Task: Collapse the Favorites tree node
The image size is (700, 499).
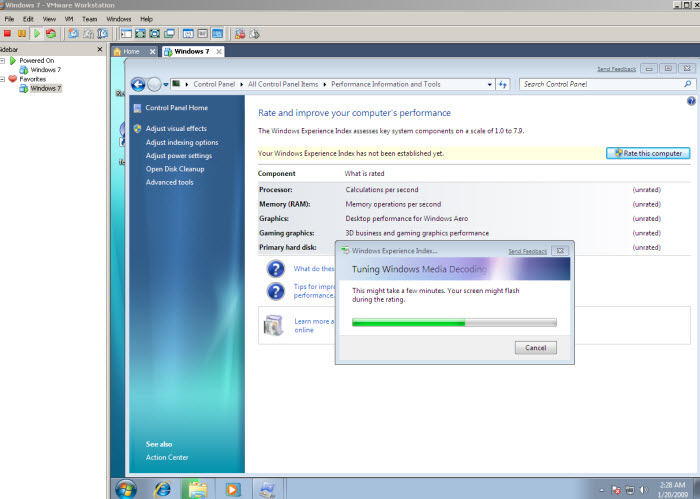Action: [x=3, y=79]
